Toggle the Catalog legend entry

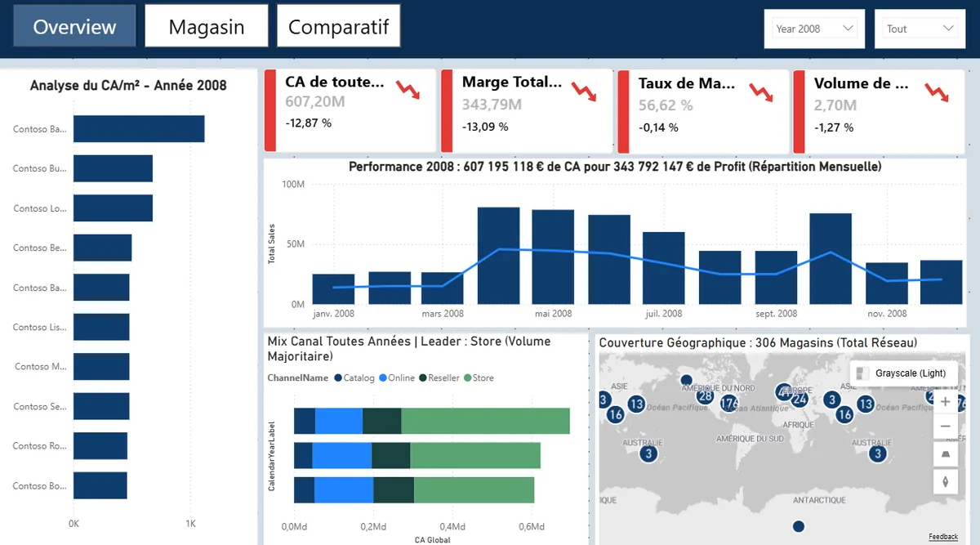[354, 378]
